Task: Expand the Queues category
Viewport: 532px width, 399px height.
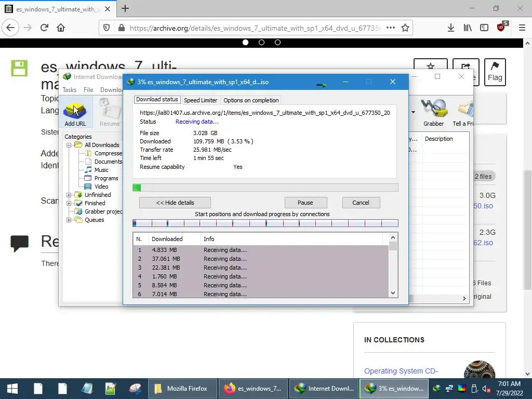Action: point(69,220)
